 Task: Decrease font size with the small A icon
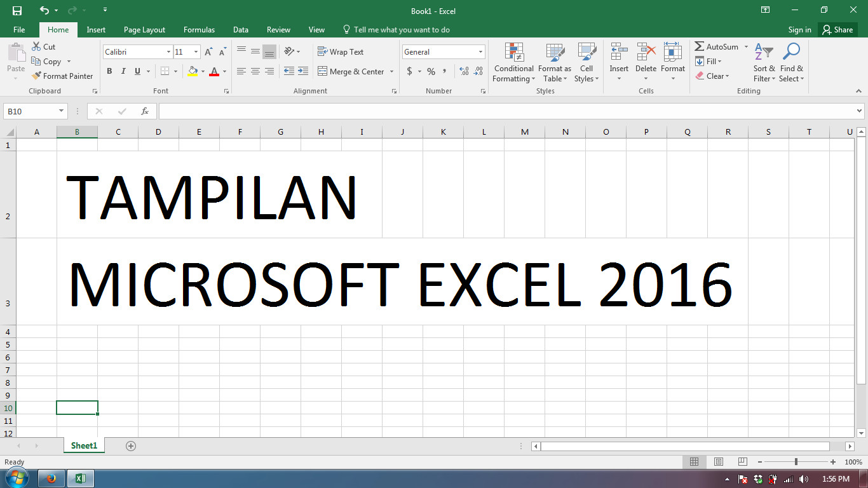[222, 52]
